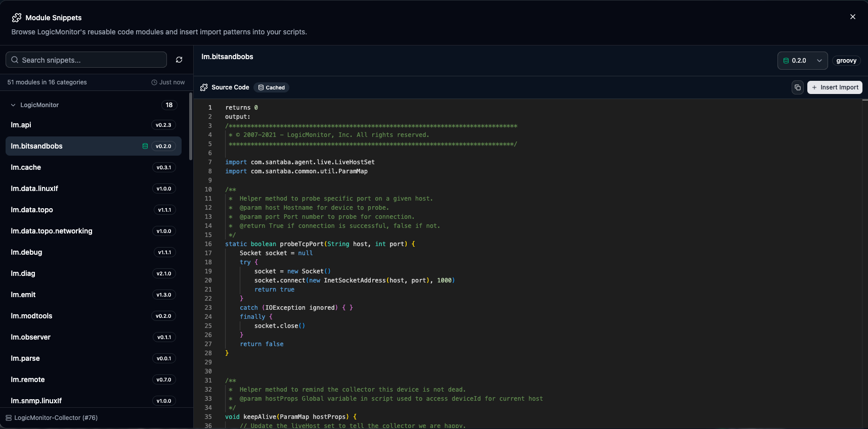Click the Cached badge

271,87
